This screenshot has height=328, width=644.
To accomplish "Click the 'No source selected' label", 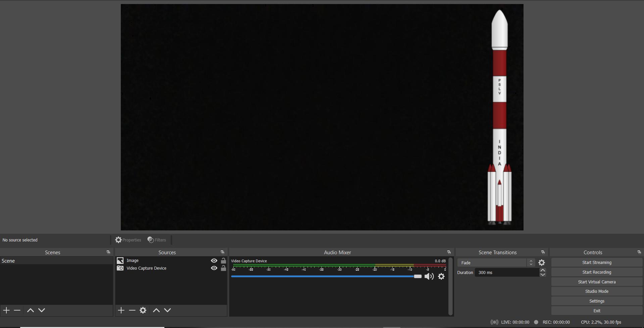I will pos(20,240).
